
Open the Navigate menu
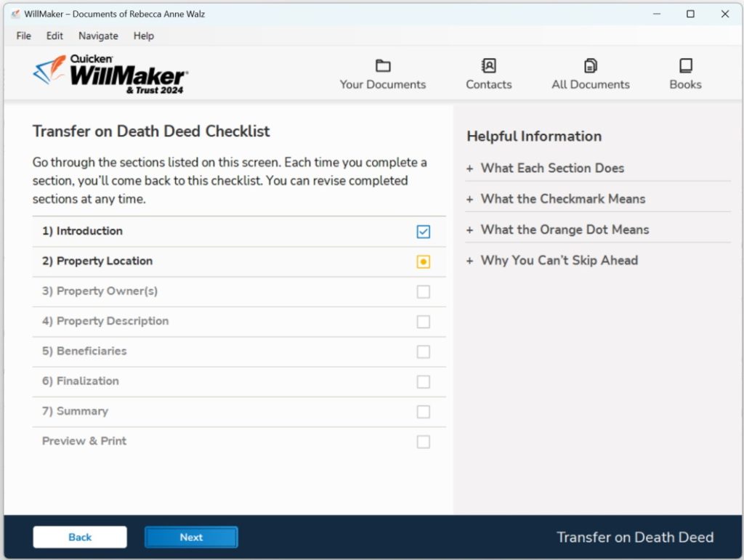[x=97, y=36]
